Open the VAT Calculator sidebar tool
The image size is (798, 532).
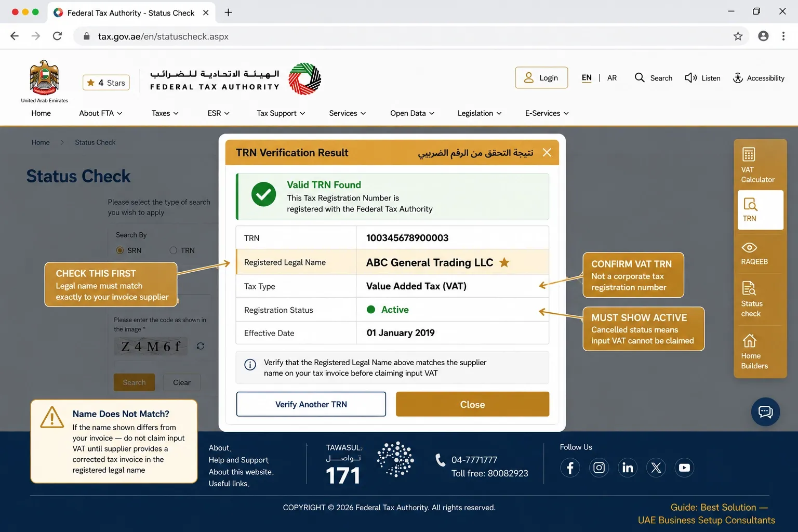pos(757,166)
